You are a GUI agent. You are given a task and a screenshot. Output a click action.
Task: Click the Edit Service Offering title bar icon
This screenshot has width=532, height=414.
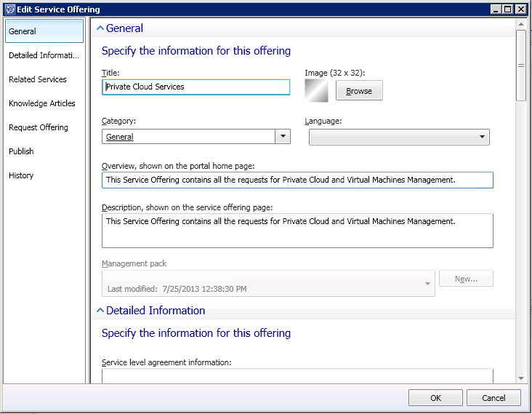(9, 9)
